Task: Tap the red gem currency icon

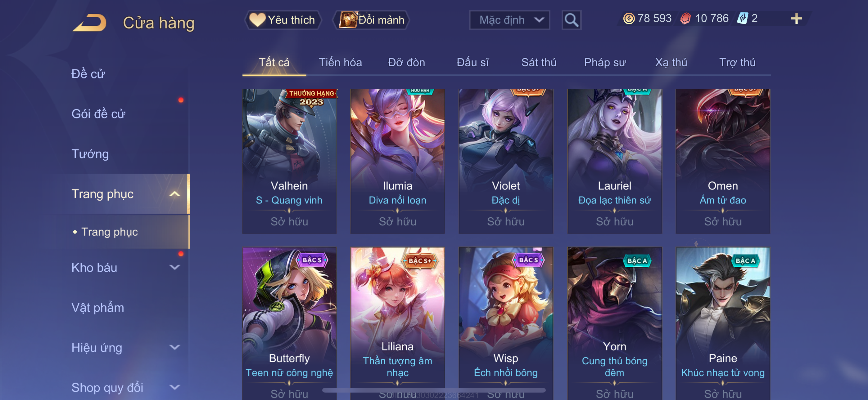Action: click(x=685, y=19)
